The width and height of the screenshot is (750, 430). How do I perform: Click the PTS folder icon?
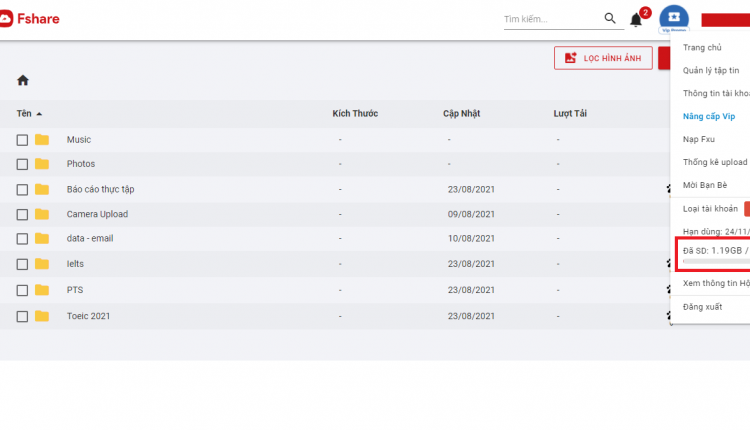tap(42, 290)
